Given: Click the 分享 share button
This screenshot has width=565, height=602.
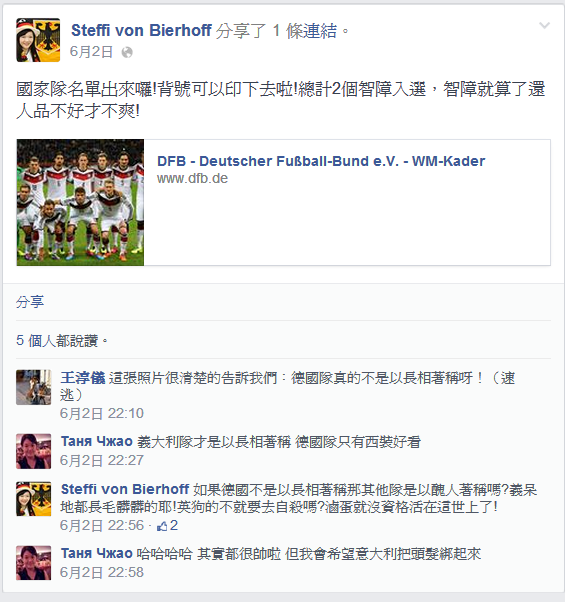Looking at the screenshot, I should pos(30,302).
